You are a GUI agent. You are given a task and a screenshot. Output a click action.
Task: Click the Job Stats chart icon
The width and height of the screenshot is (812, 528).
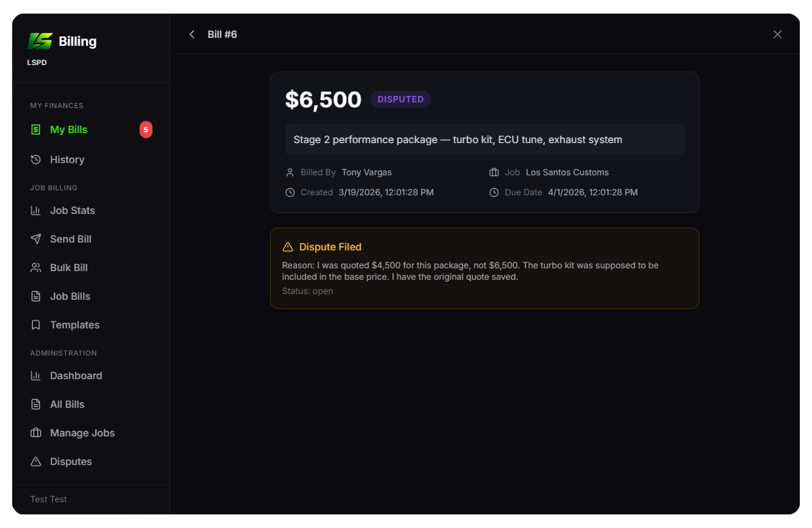36,210
